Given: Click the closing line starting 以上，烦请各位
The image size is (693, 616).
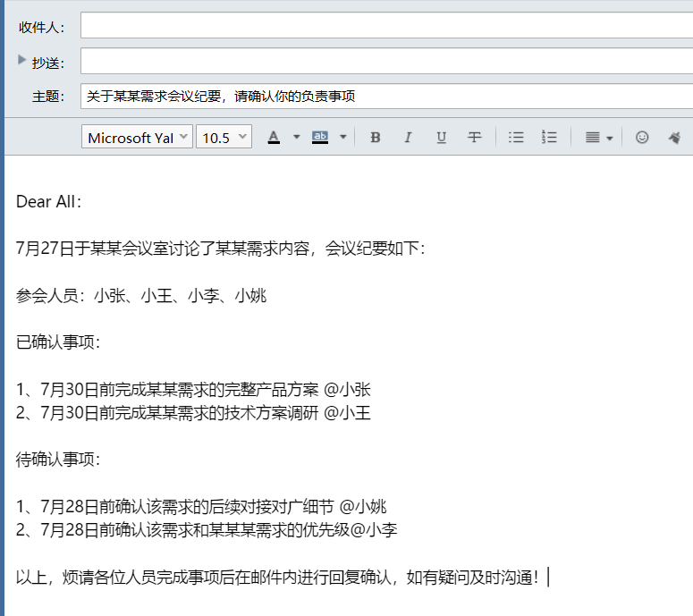Looking at the screenshot, I should tap(277, 578).
